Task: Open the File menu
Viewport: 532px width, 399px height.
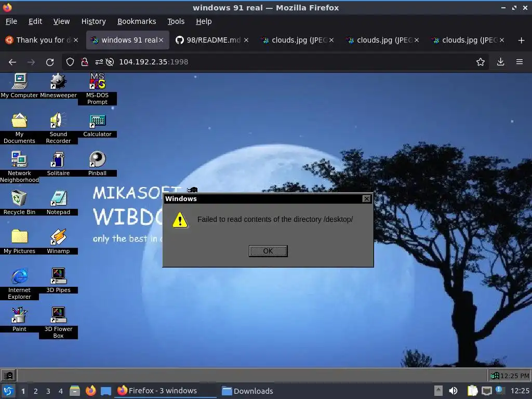Action: click(11, 21)
